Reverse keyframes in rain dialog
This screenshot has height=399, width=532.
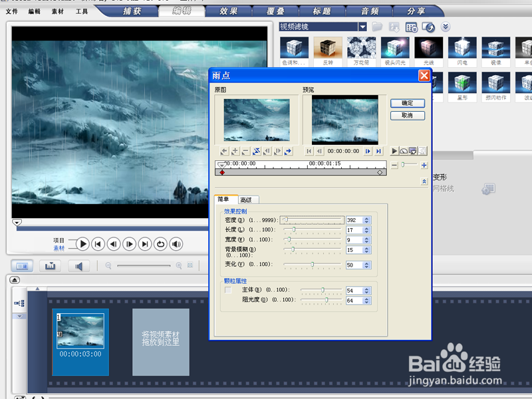(257, 152)
